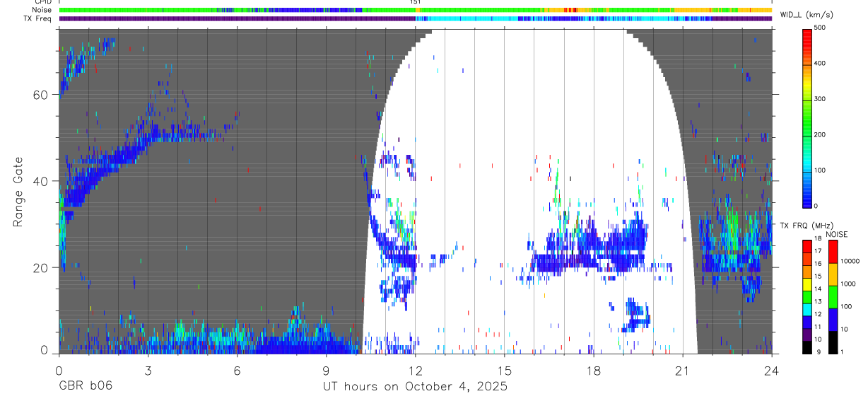Click the CPID value '151' above the plot
868x401 pixels.
click(x=416, y=2)
